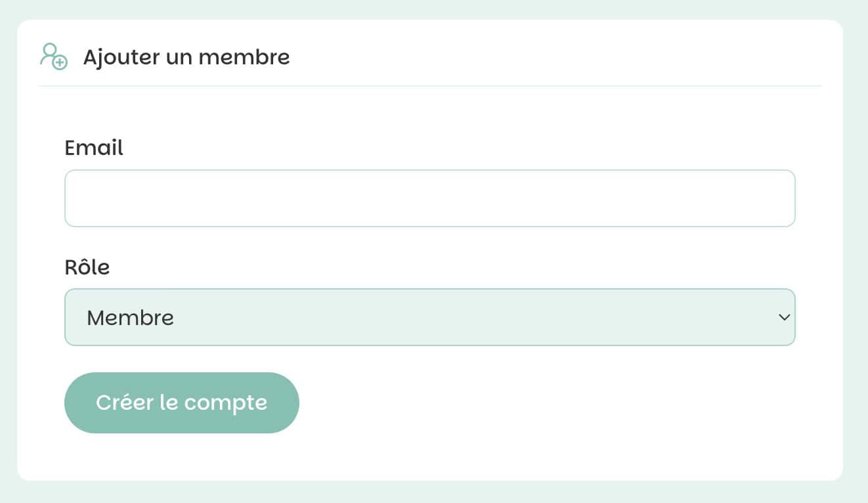Click inside the Email input field

[430, 198]
